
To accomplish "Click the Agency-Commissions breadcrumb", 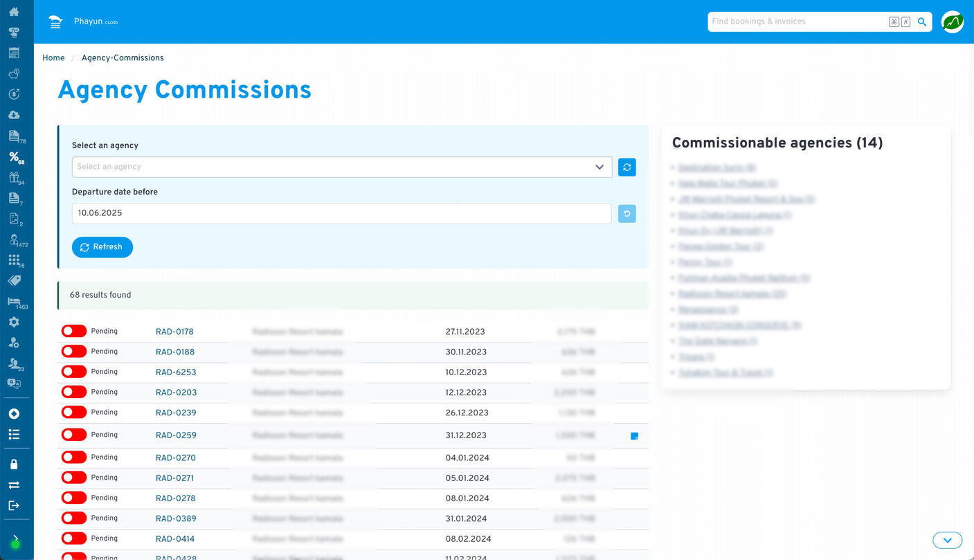I will 123,58.
